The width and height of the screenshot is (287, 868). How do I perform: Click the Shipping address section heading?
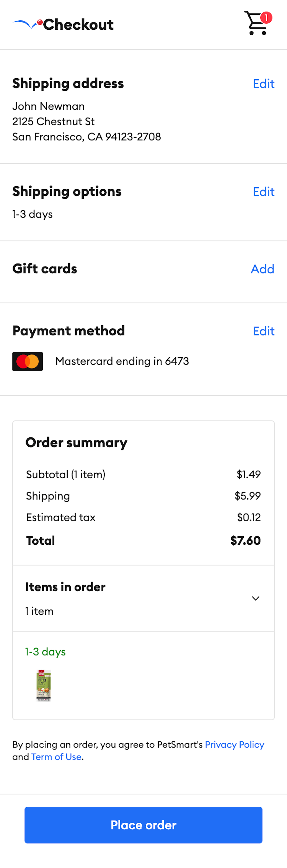pos(68,83)
